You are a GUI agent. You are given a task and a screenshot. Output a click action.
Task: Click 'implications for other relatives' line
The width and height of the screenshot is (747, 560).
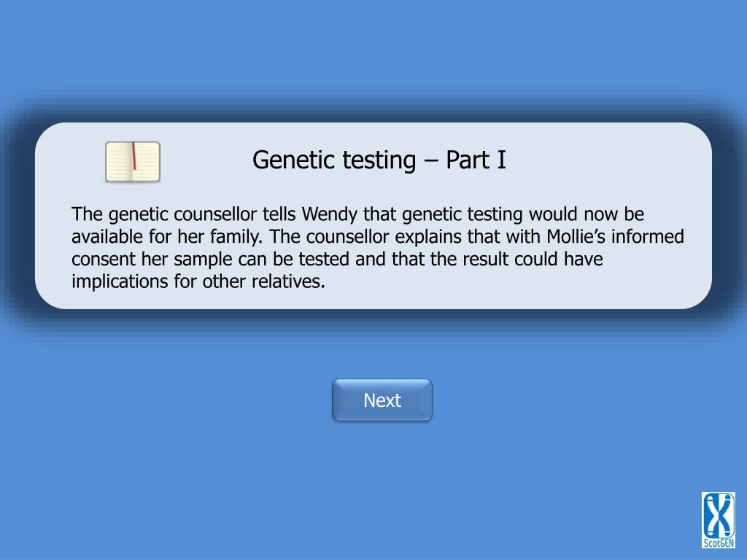[198, 281]
